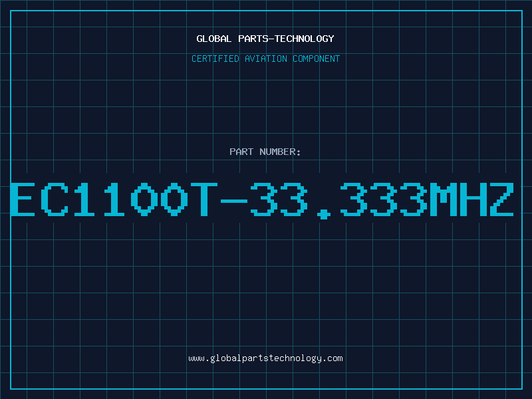
Task: Click the PART NUMBER: label
Action: pos(265,152)
